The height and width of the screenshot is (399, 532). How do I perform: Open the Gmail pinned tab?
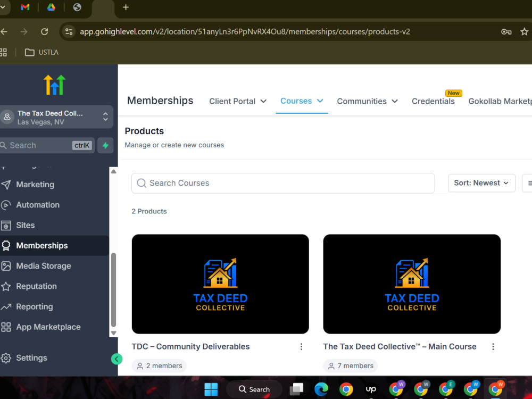(x=25, y=7)
